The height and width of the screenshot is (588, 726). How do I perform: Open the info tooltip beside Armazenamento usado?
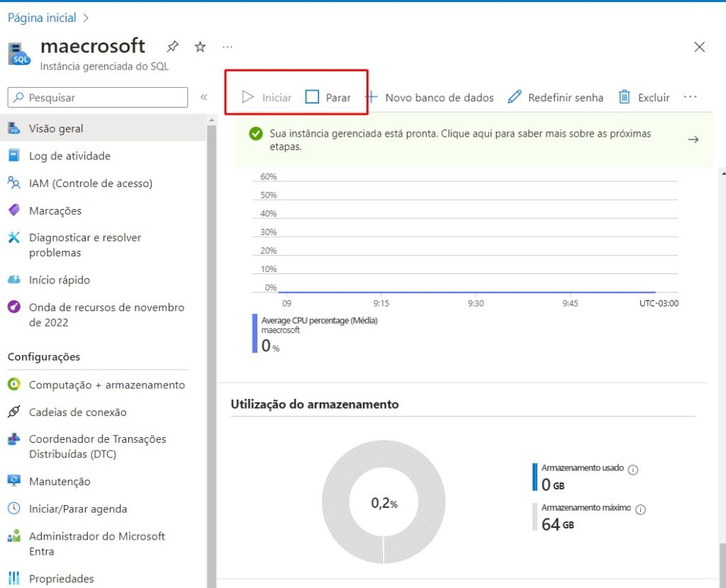coord(632,469)
